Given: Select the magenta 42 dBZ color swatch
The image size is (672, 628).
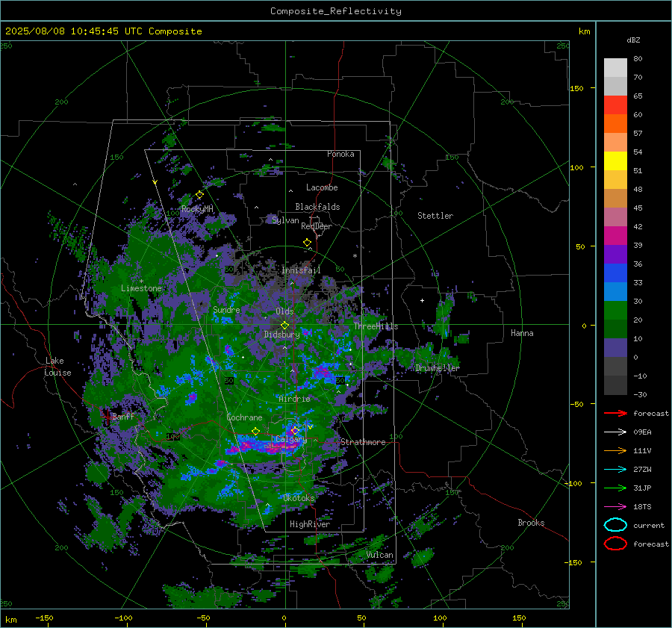Looking at the screenshot, I should [615, 235].
